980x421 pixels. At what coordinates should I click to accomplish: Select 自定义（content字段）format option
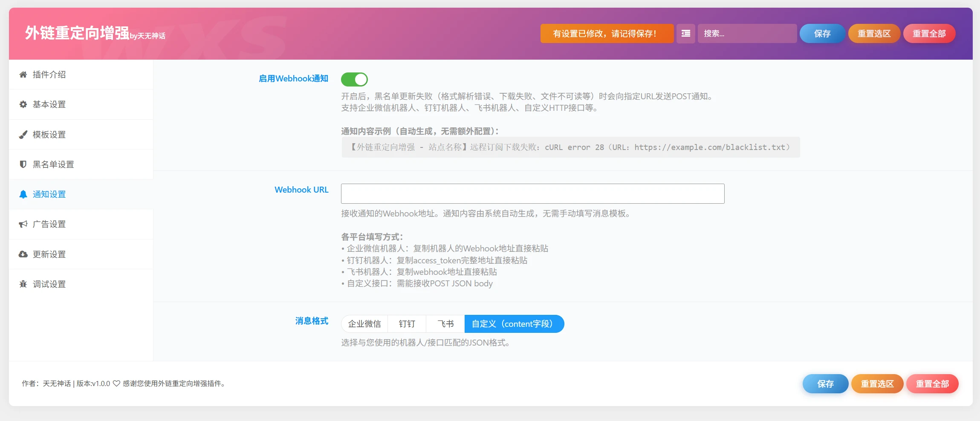click(x=514, y=324)
